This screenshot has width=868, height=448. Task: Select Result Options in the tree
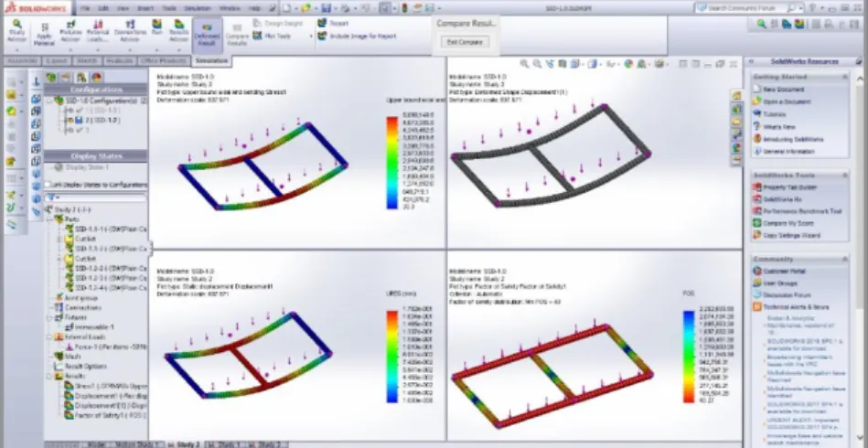(80, 366)
